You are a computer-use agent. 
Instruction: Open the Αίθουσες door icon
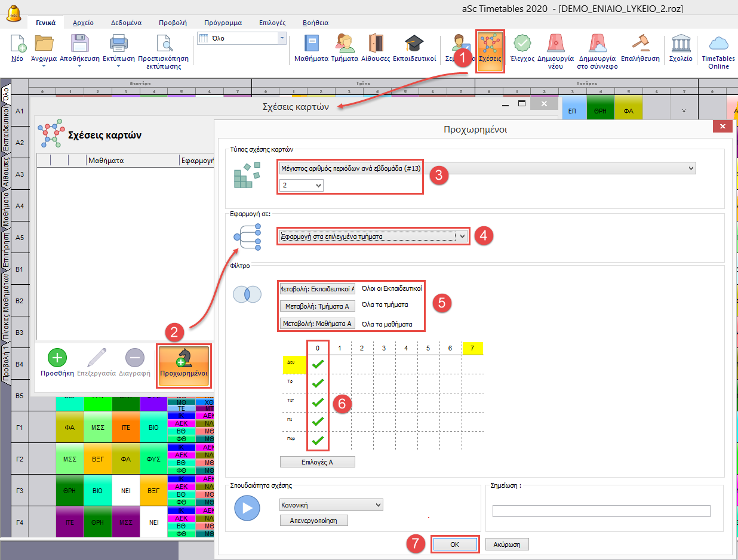coord(376,47)
